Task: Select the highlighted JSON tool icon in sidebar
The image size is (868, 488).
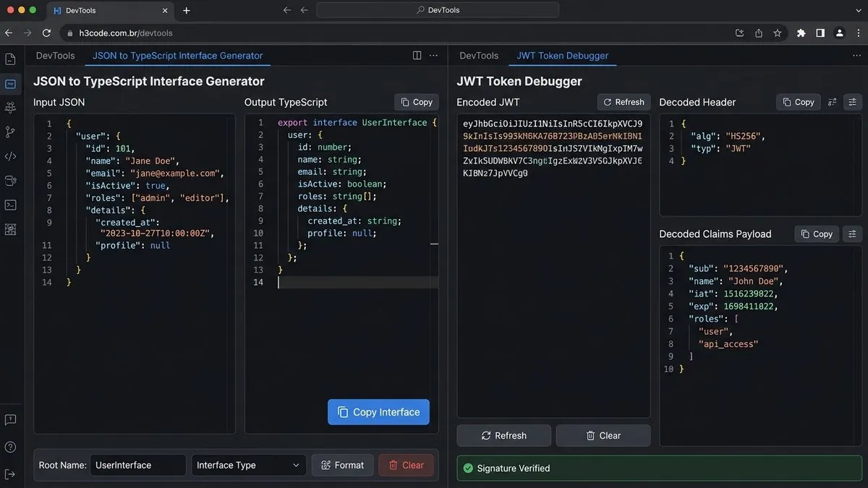Action: pyautogui.click(x=10, y=84)
